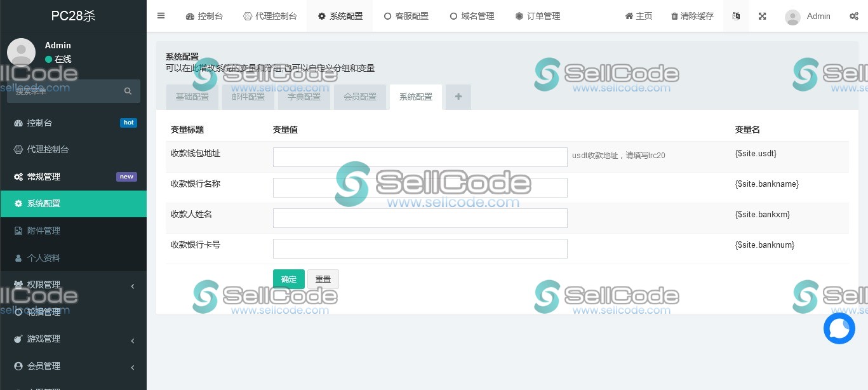Click the {$site.bankxm} variable name

(763, 215)
